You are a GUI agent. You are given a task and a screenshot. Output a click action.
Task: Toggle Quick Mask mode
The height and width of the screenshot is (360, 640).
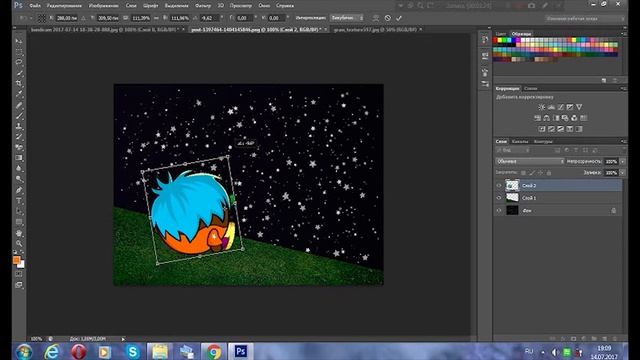click(x=19, y=274)
